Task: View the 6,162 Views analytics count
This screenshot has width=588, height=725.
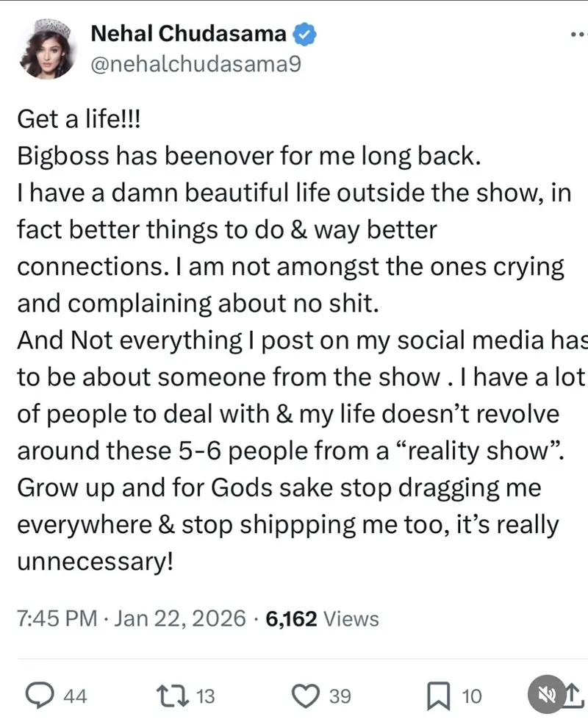Action: [323, 619]
